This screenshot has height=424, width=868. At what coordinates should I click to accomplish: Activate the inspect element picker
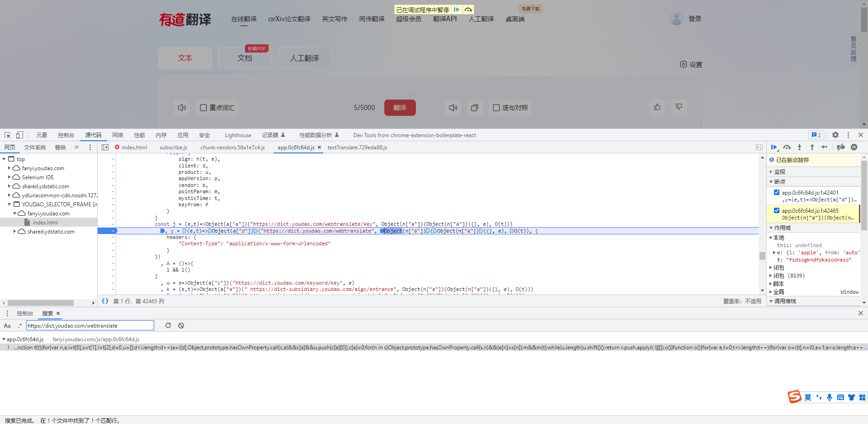coord(8,135)
